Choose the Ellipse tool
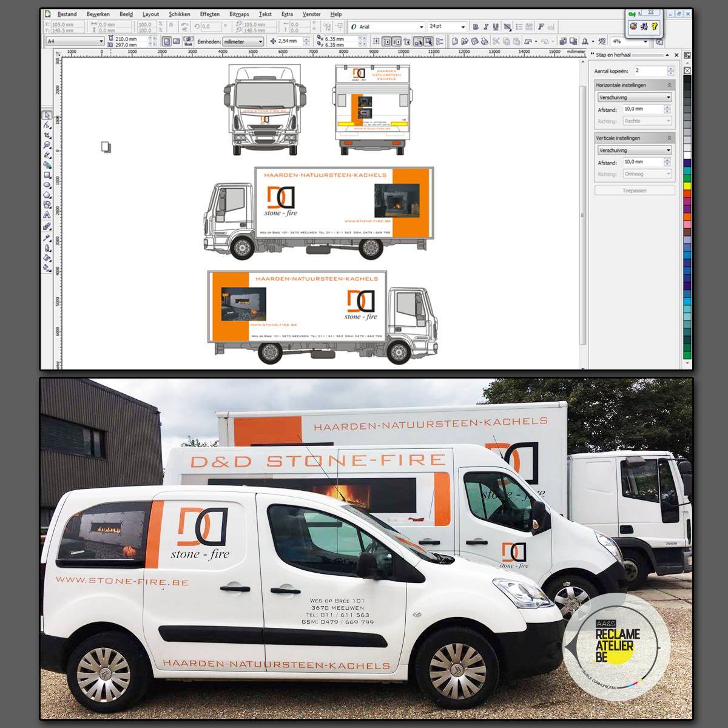Viewport: 728px width, 728px height. pyautogui.click(x=47, y=184)
